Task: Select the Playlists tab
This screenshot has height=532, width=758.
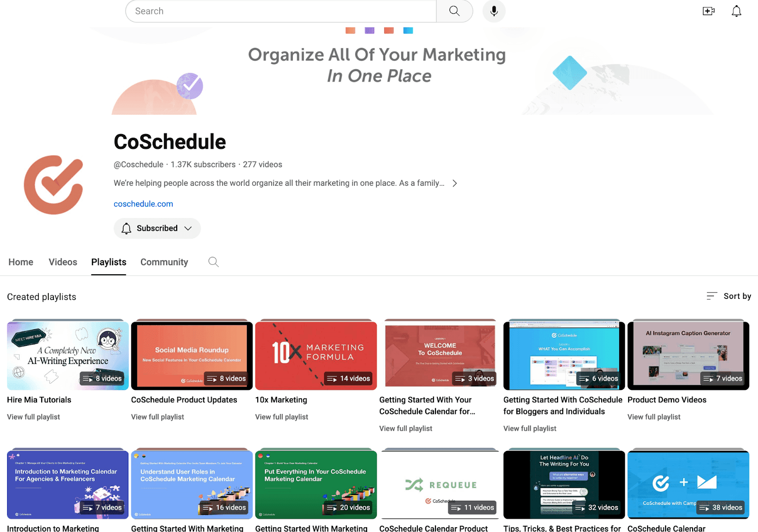Action: [x=109, y=262]
